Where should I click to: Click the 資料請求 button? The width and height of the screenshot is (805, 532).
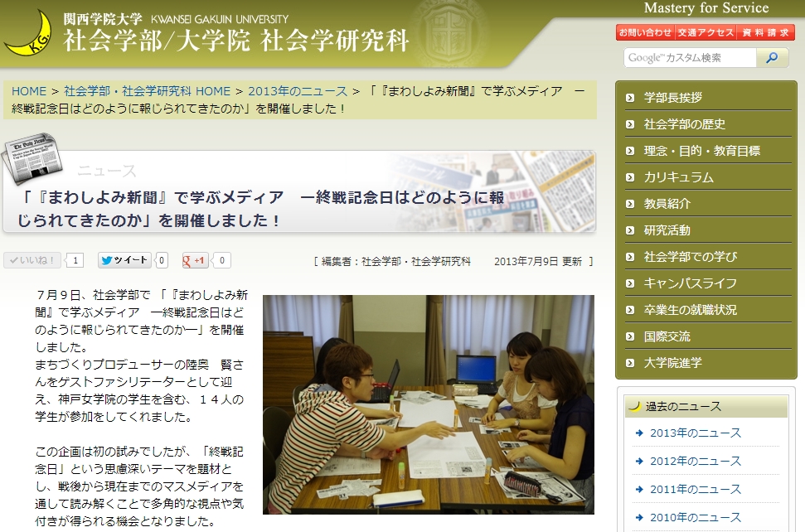(765, 33)
